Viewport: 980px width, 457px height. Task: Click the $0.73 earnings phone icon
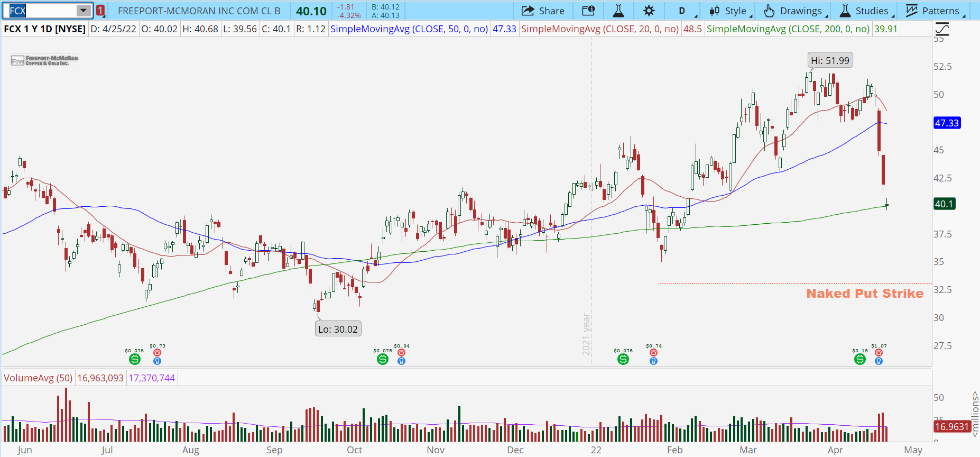(x=157, y=353)
